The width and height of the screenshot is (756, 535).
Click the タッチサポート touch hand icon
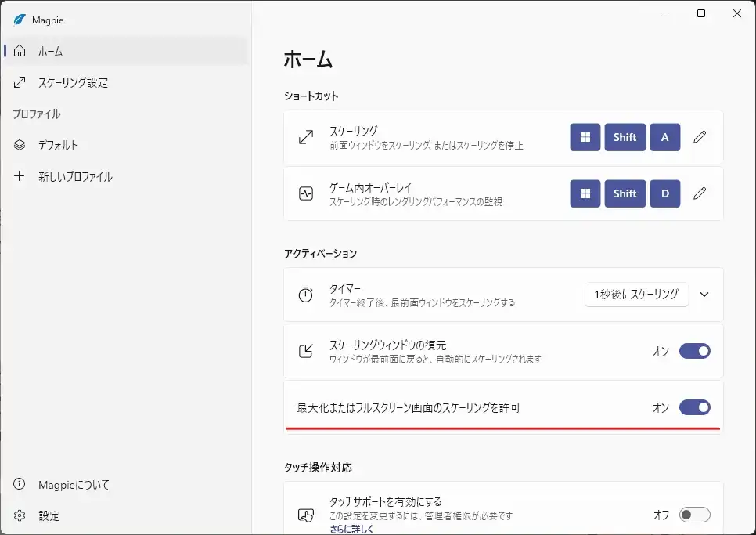point(306,515)
